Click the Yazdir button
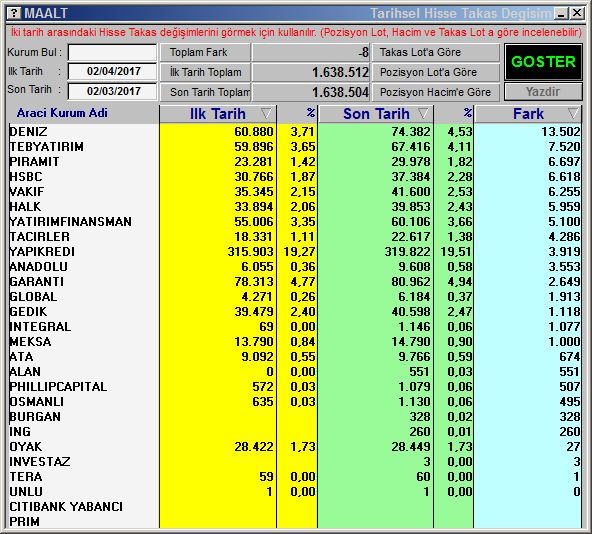 543,91
